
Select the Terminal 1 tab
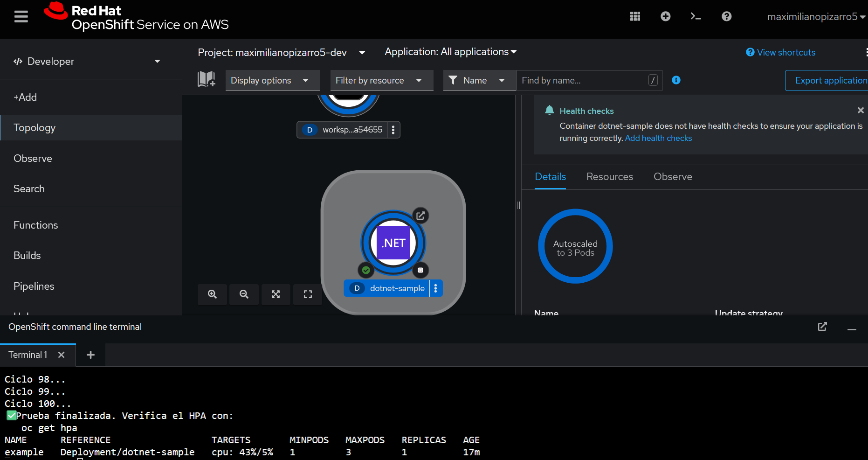click(28, 355)
